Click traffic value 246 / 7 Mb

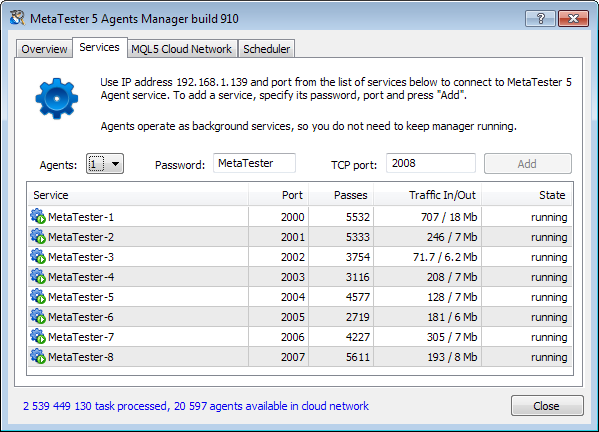click(452, 237)
